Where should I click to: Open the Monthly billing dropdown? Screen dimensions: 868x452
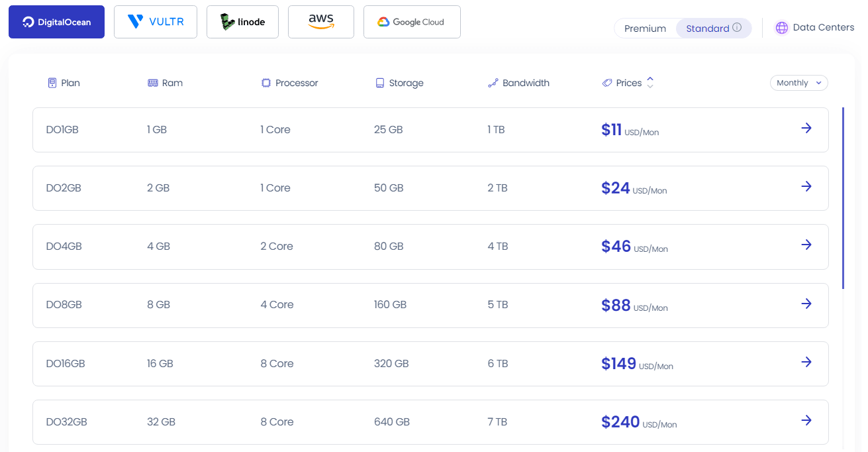(x=798, y=82)
